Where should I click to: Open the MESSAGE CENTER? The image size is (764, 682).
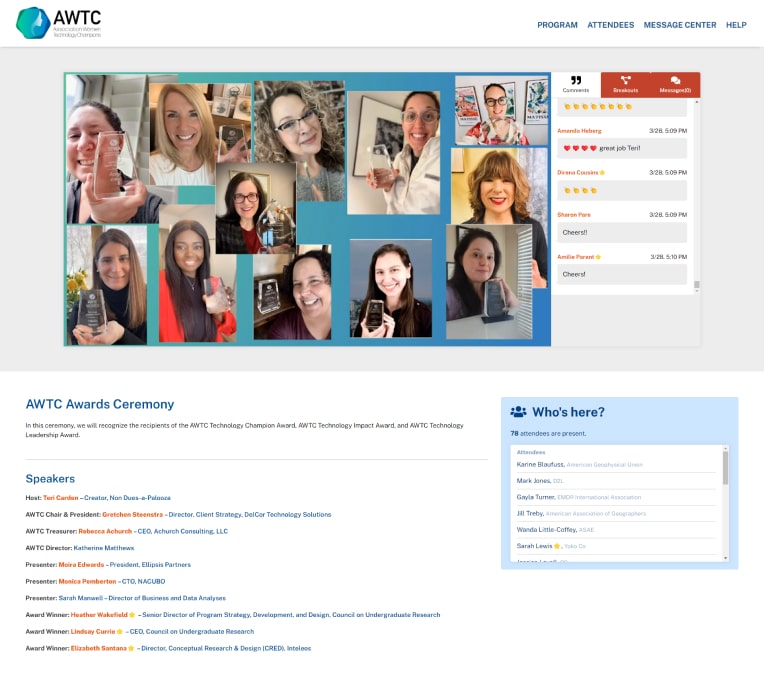pos(680,25)
